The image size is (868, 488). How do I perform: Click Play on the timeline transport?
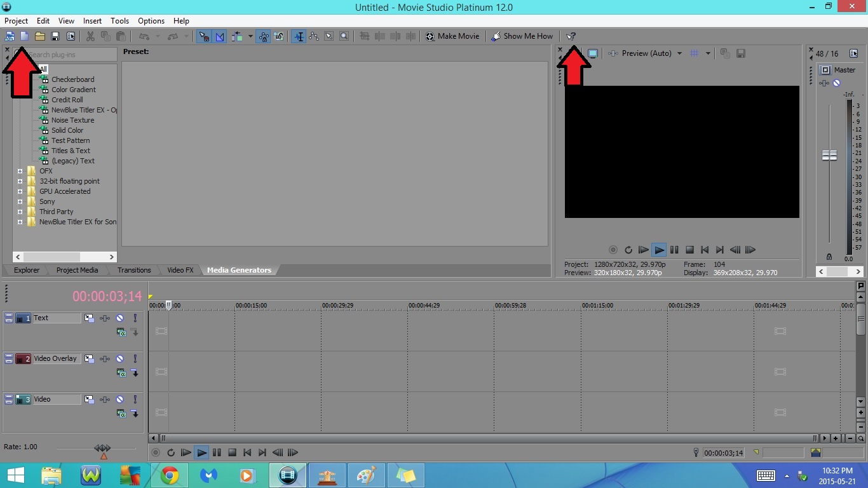pos(201,453)
